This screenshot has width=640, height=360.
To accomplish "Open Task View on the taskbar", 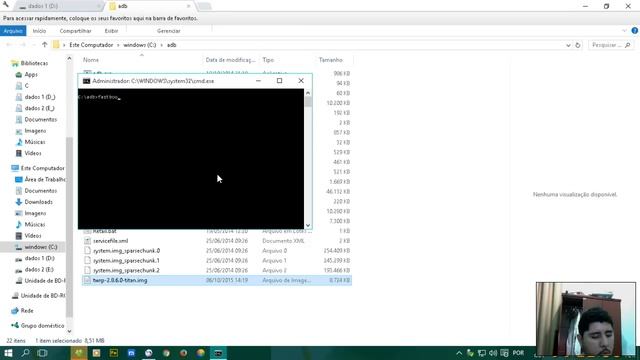I will pyautogui.click(x=42, y=353).
